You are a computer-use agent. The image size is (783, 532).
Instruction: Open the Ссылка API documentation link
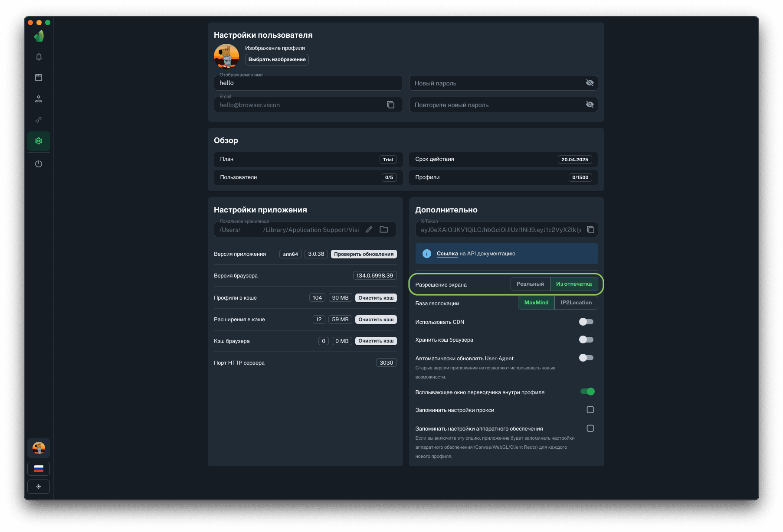(x=447, y=254)
